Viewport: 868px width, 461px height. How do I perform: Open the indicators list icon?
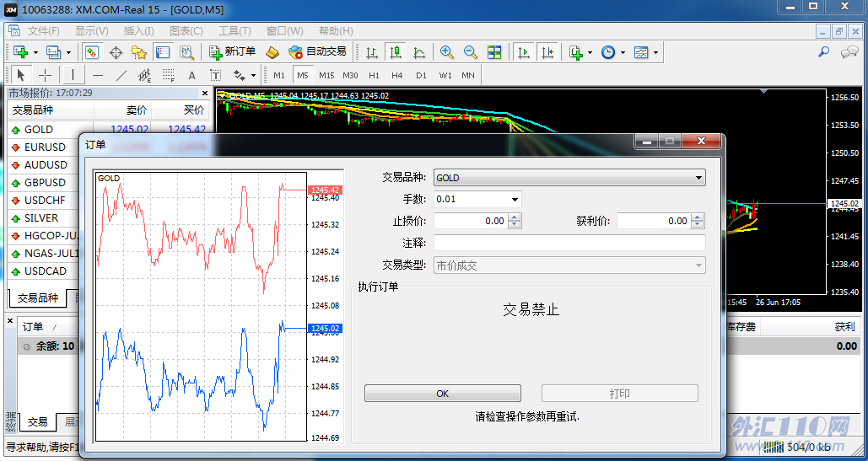tap(575, 52)
